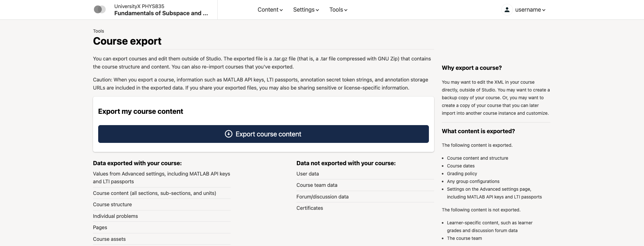
Task: Click the Course export page heading
Action: [127, 41]
